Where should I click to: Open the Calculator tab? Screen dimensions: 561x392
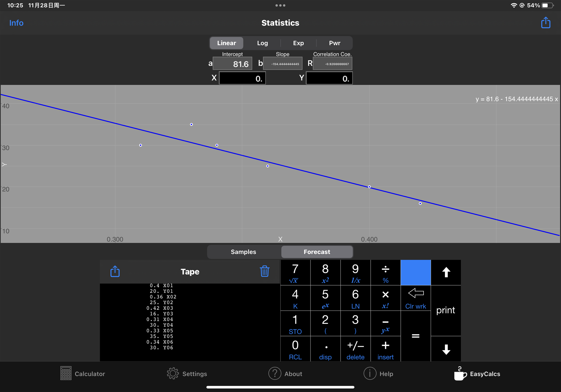point(82,374)
